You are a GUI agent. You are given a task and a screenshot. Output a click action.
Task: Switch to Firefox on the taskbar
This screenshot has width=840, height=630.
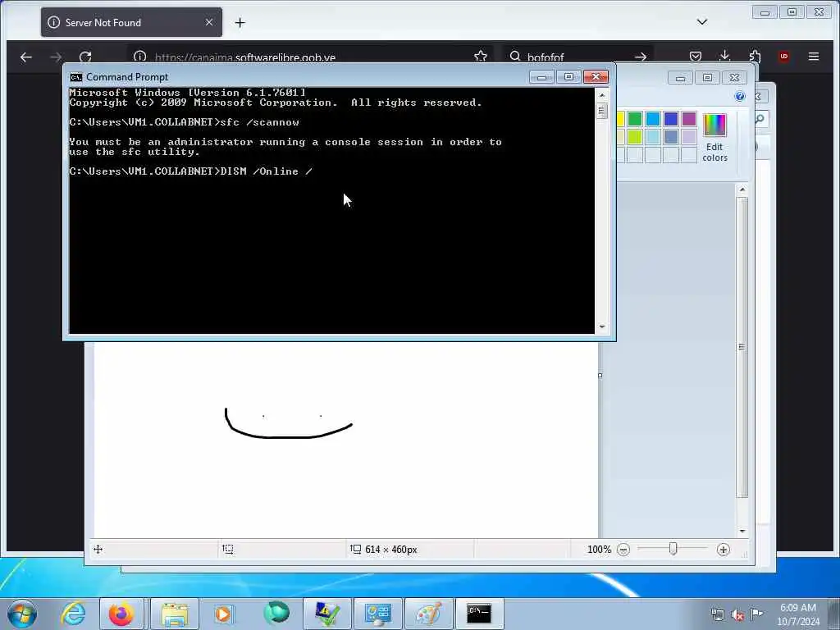[121, 614]
